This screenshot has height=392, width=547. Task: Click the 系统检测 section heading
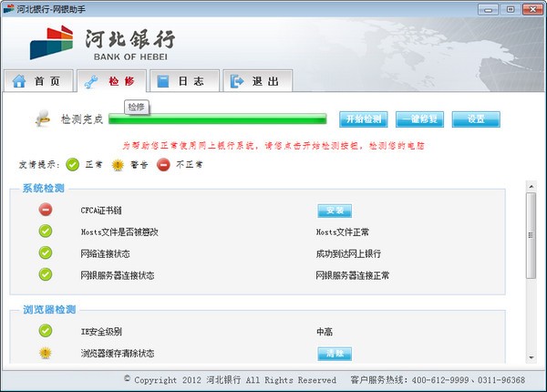43,189
